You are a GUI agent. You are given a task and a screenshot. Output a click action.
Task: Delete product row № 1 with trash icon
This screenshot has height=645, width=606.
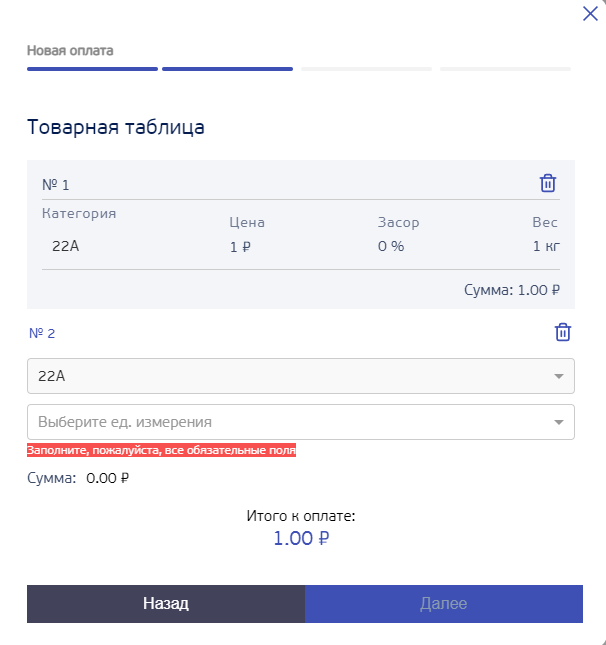(548, 183)
